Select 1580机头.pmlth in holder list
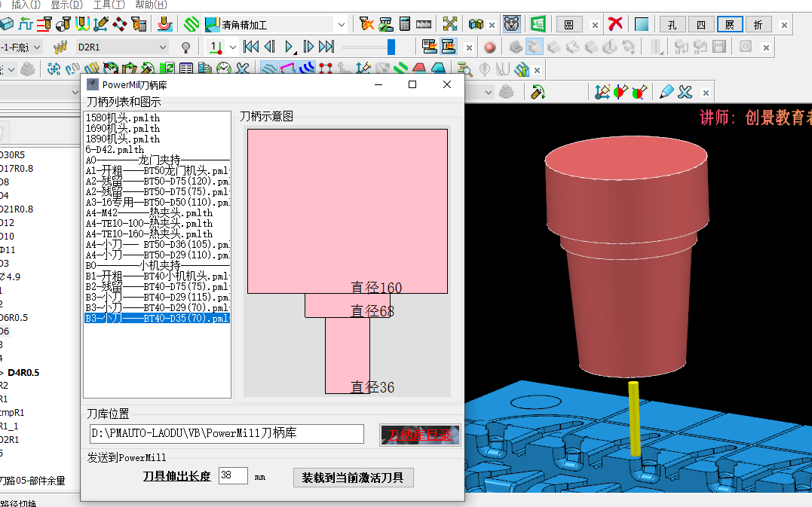This screenshot has height=507, width=812. pyautogui.click(x=123, y=118)
